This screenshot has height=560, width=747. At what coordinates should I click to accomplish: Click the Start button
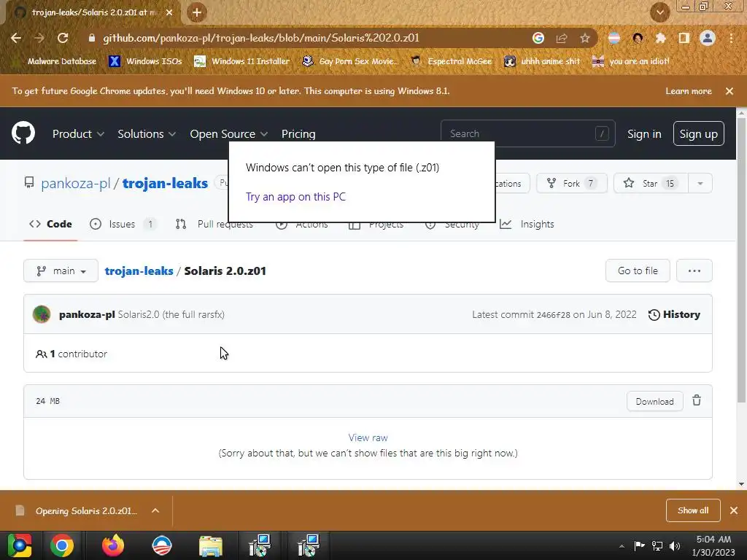(x=19, y=545)
